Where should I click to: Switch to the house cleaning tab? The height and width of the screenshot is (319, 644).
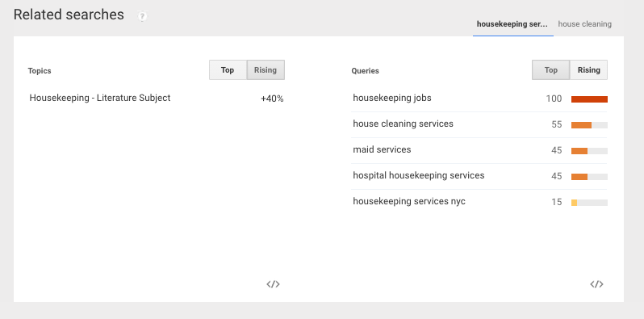click(x=585, y=24)
